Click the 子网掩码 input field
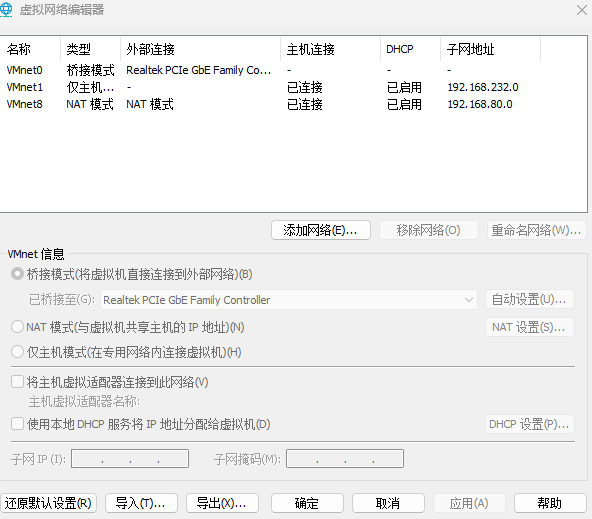This screenshot has height=519, width=592. pos(345,459)
